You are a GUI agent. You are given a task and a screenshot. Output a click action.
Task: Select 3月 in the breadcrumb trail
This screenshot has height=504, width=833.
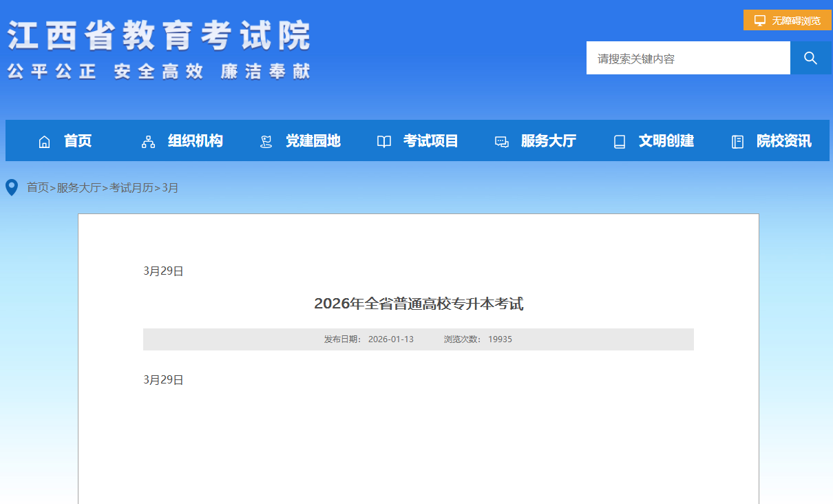coord(169,187)
